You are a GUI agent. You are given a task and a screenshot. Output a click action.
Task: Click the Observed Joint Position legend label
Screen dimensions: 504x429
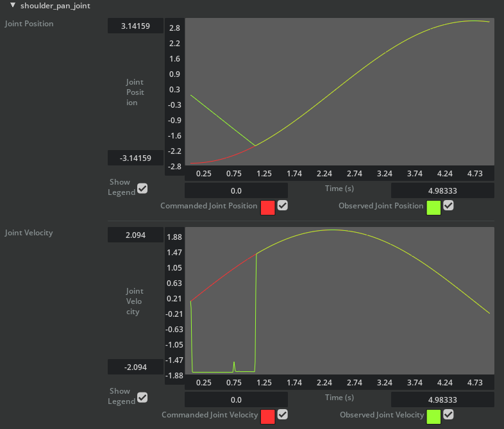click(x=381, y=206)
